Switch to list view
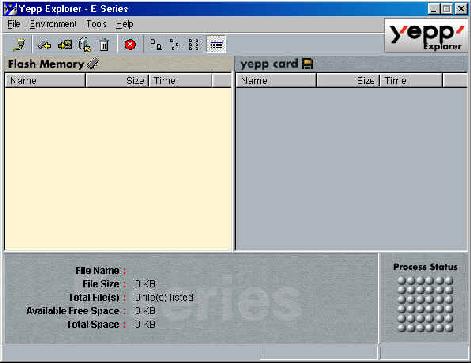471x363 pixels. (x=194, y=44)
